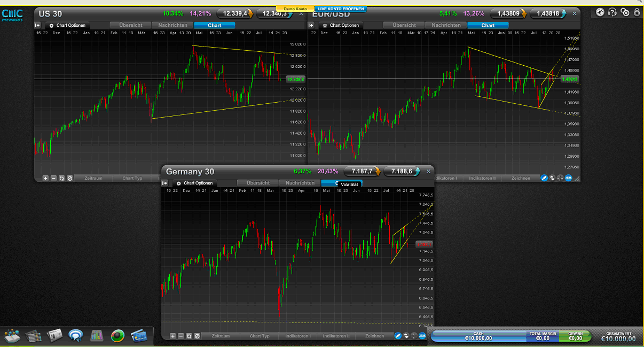Click Germany 30 sell price 7.187,7 button
Screen dimensions: 644x347
pos(362,171)
